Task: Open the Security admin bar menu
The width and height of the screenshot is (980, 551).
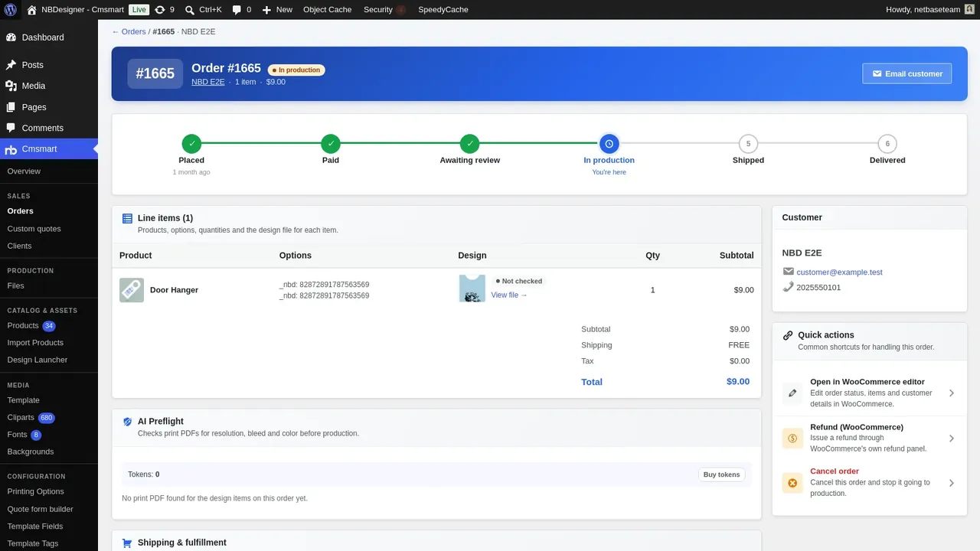Action: (x=384, y=9)
